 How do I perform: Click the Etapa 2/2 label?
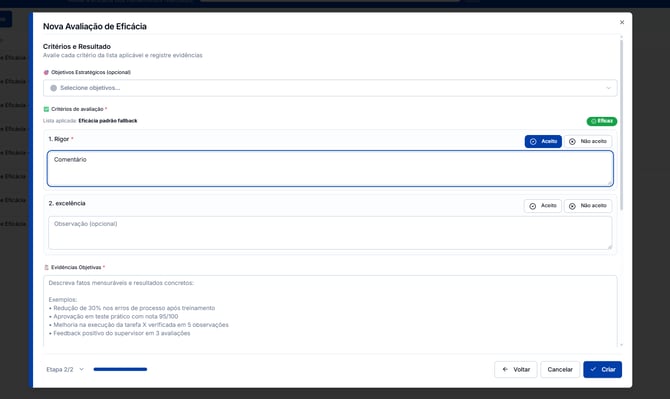[60, 370]
